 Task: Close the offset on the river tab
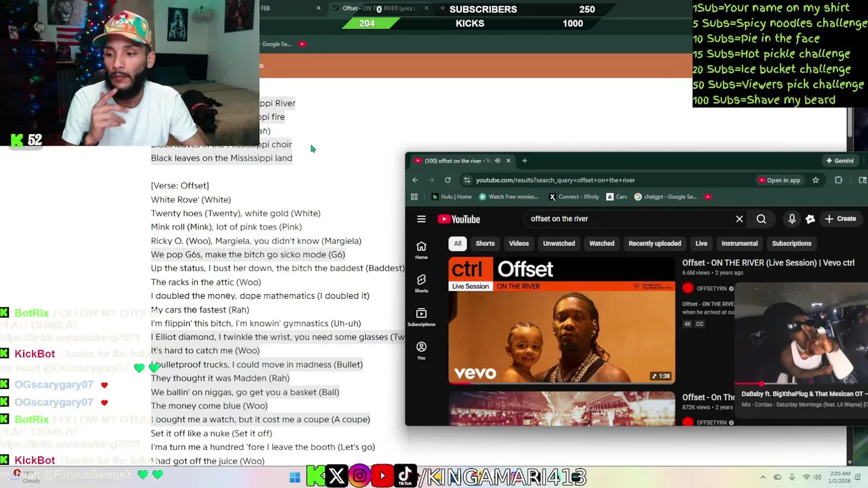[x=508, y=161]
